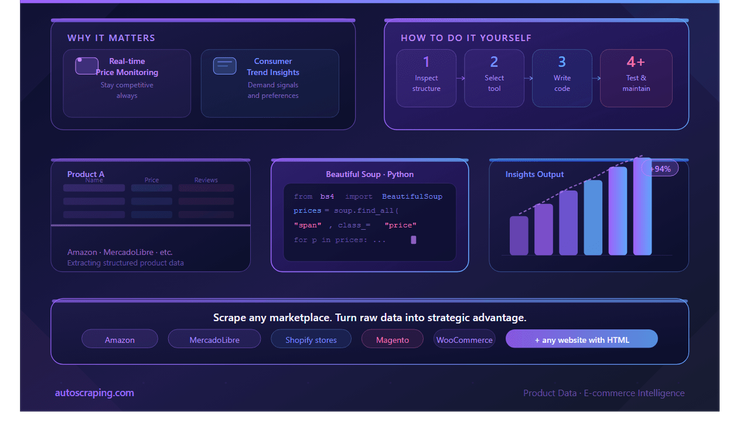Click 'Amazon · MercadoLibre · etc.' caption
750x422 pixels.
point(120,252)
